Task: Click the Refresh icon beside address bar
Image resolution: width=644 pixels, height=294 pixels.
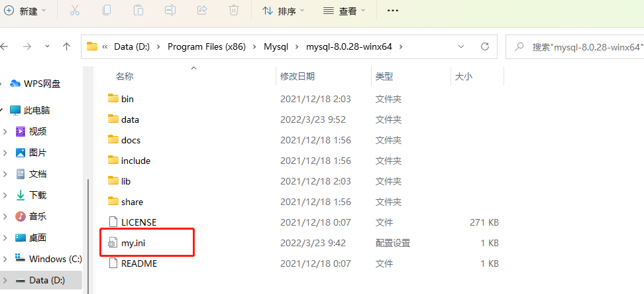Action: tap(484, 46)
